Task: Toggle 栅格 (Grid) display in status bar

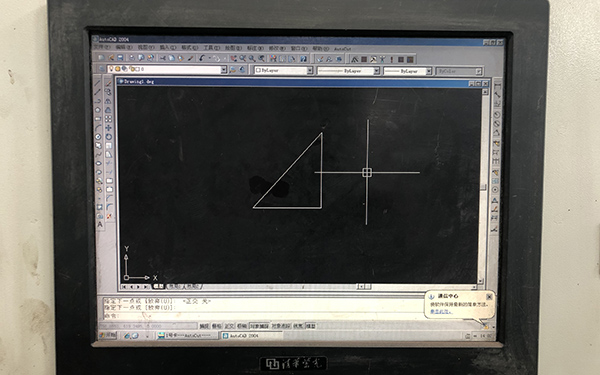Action: 217,326
